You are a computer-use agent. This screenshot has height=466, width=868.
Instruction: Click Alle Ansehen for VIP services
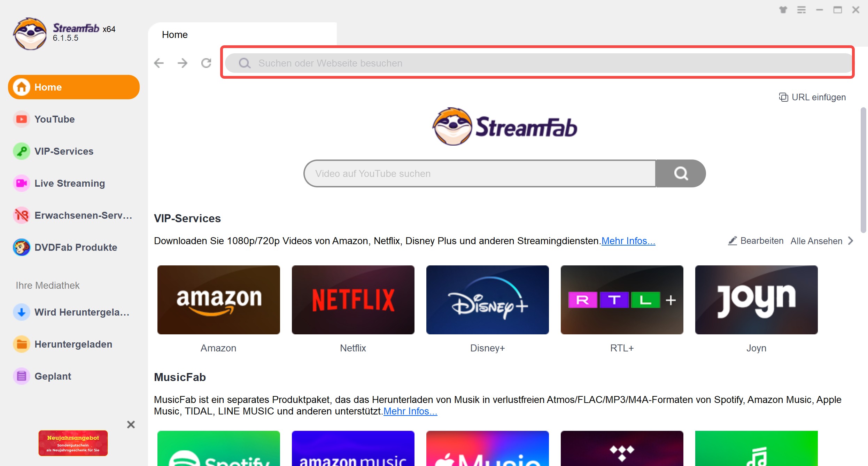(816, 241)
